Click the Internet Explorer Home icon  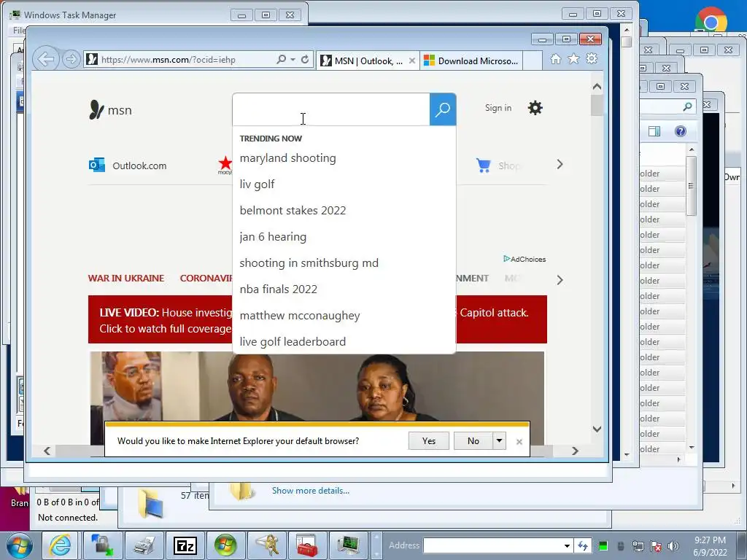point(555,59)
